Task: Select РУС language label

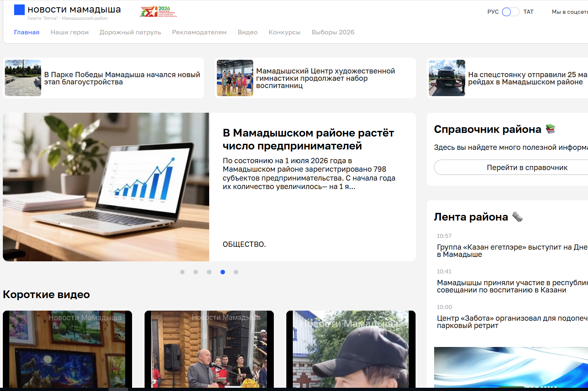Action: pyautogui.click(x=493, y=12)
